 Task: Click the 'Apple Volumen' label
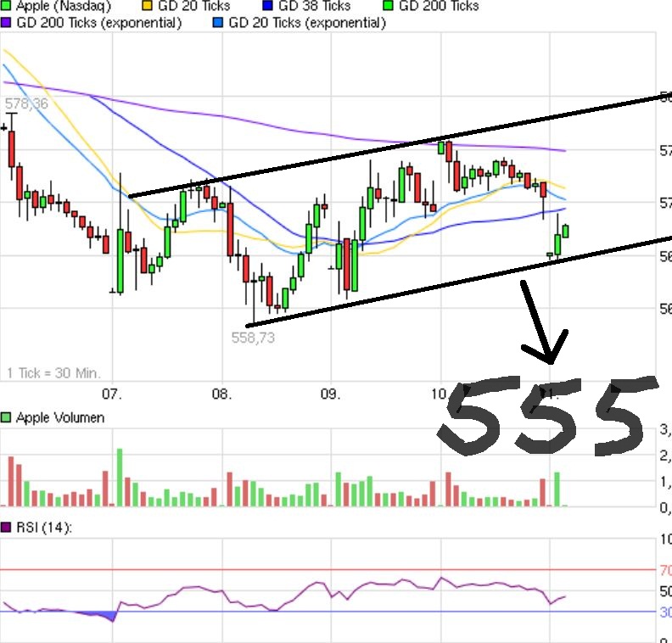point(60,417)
